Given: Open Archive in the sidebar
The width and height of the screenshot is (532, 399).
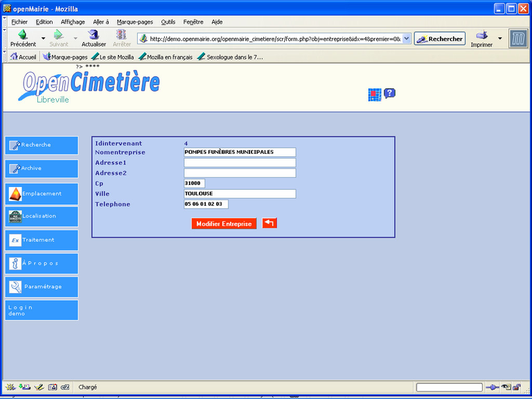Looking at the screenshot, I should pos(42,168).
